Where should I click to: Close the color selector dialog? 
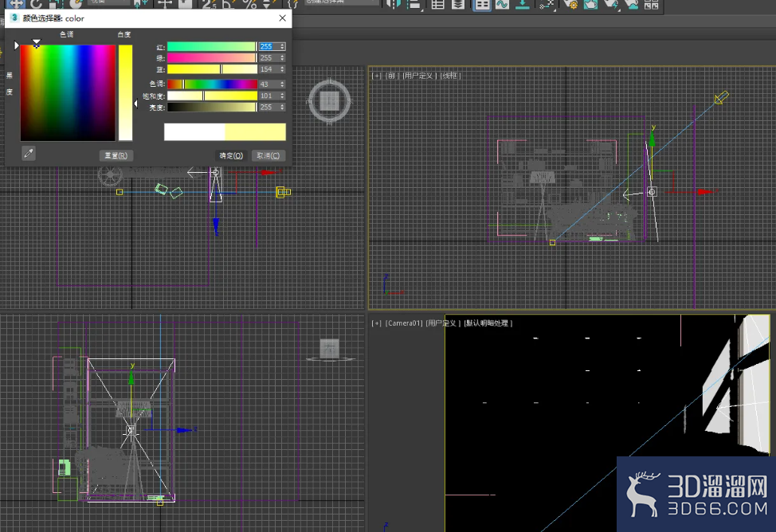click(282, 18)
